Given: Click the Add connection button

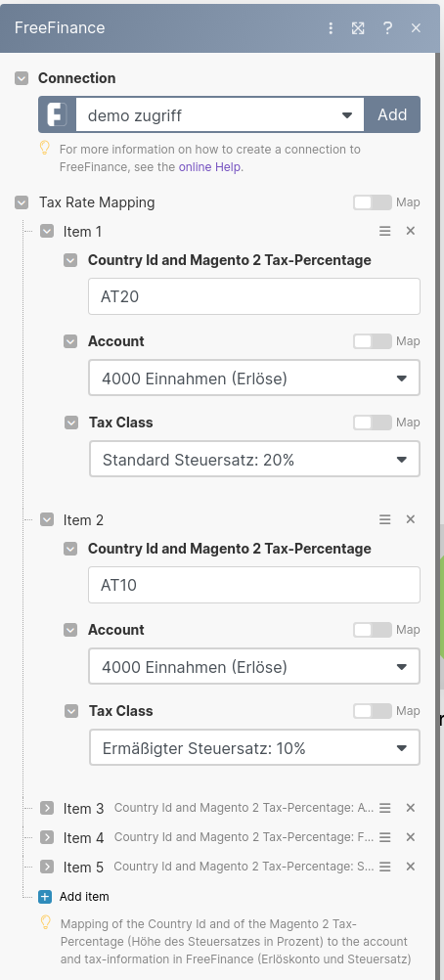Looking at the screenshot, I should point(392,115).
